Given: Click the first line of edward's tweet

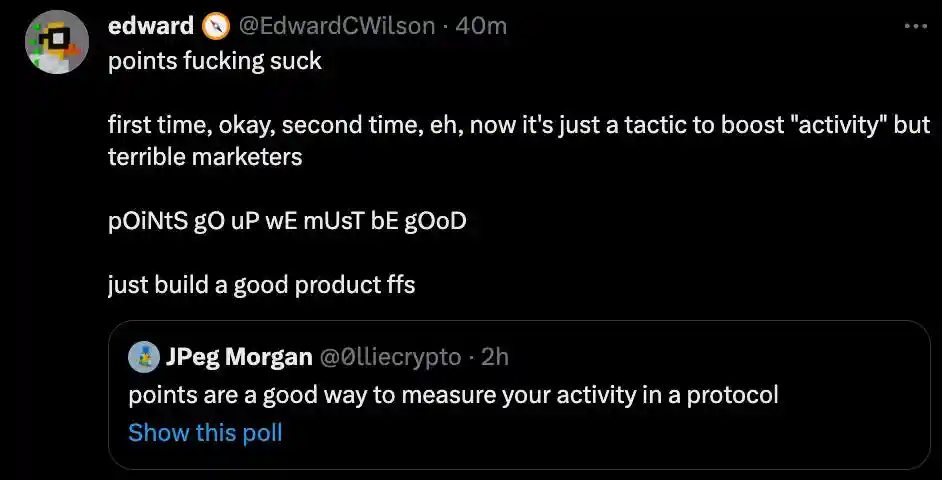Looking at the screenshot, I should pyautogui.click(x=215, y=61).
